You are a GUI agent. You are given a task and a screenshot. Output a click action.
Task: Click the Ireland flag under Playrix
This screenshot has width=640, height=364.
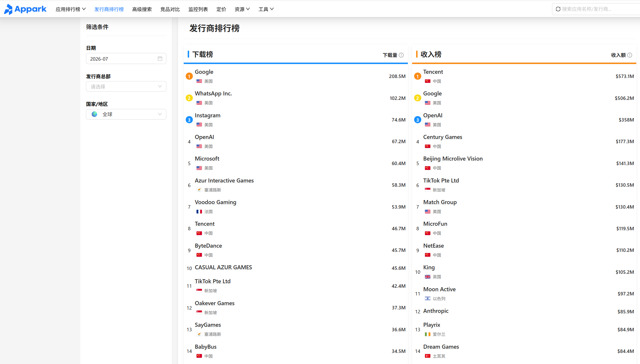tap(428, 334)
